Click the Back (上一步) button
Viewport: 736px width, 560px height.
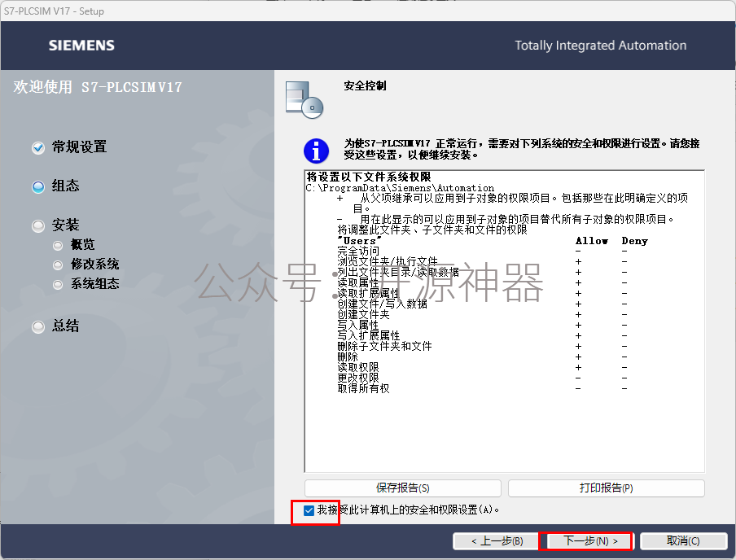pyautogui.click(x=497, y=540)
